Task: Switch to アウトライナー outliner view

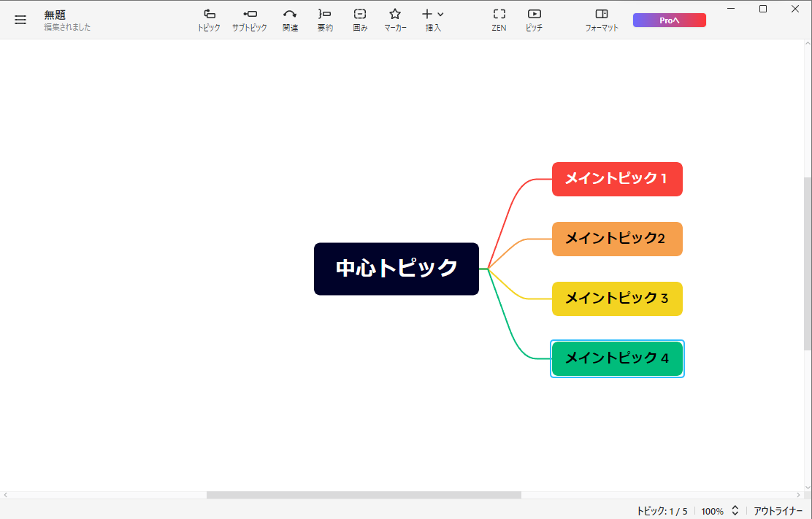Action: pyautogui.click(x=778, y=511)
